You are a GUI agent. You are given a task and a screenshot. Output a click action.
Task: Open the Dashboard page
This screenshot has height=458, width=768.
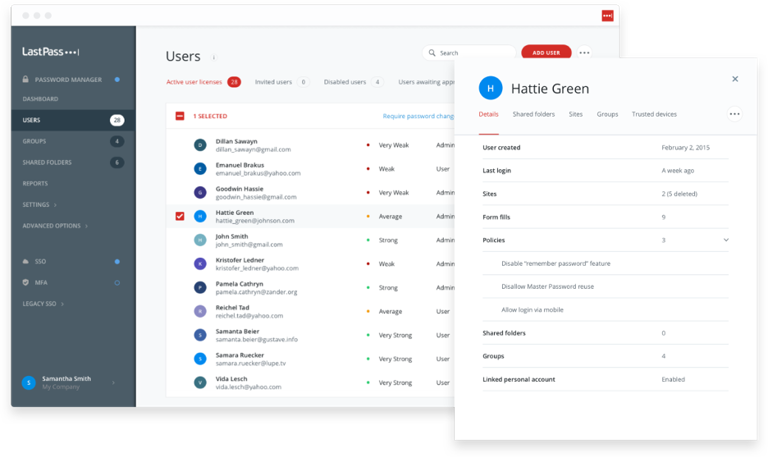click(40, 99)
